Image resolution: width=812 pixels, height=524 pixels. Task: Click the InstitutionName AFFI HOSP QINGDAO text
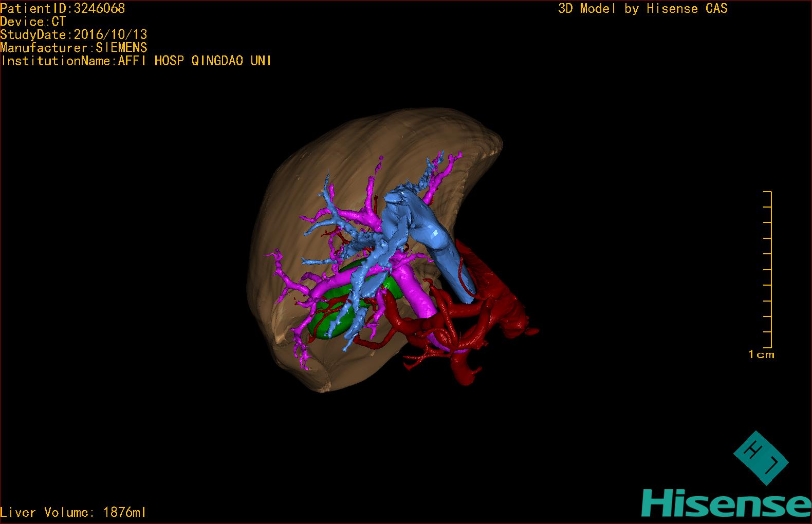pos(136,61)
